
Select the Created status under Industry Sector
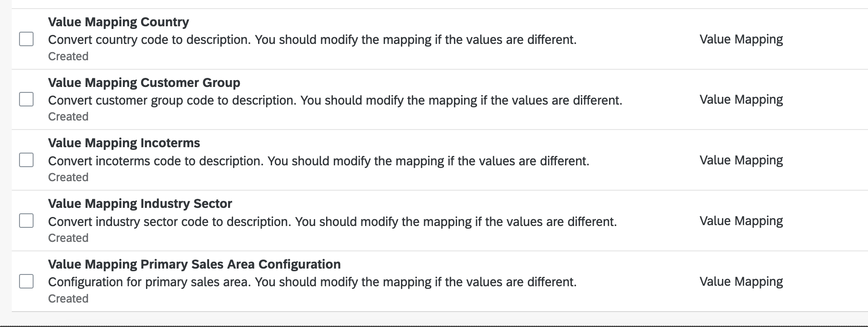click(68, 238)
